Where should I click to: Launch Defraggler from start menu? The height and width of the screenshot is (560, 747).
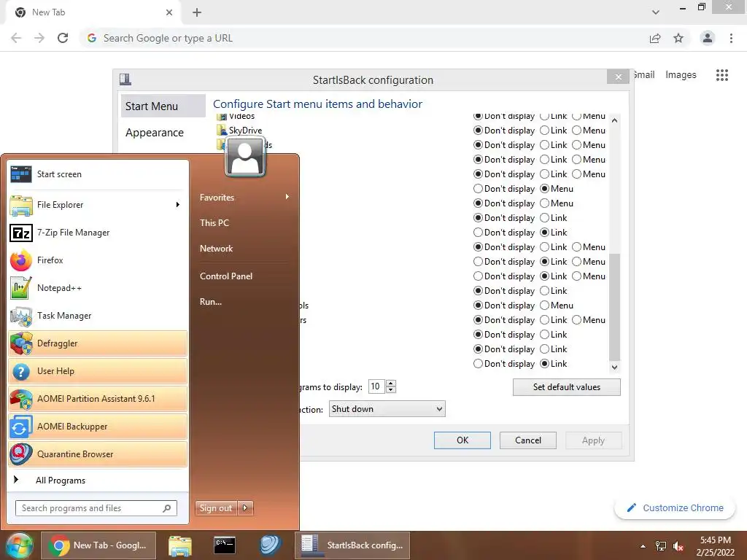click(x=98, y=343)
